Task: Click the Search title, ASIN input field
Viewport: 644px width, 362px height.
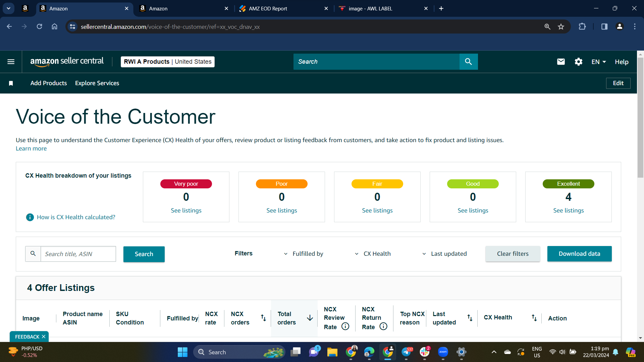Action: point(78,254)
